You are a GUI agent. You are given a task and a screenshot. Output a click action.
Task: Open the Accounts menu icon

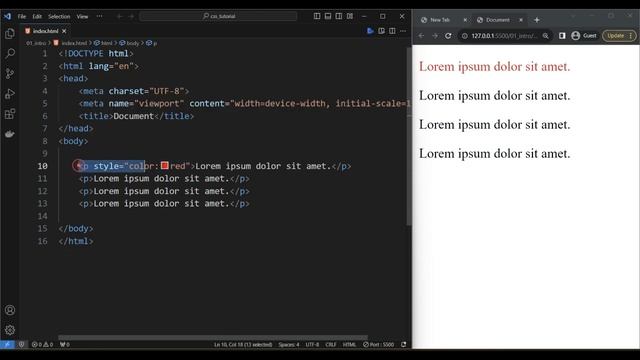point(10,310)
